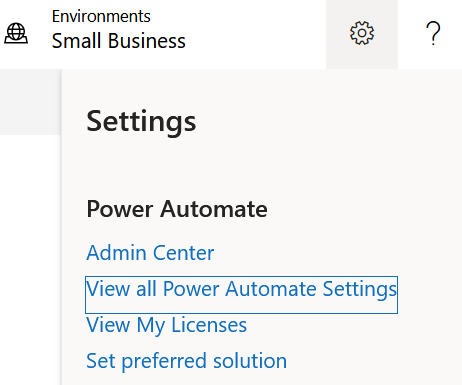Viewport: 462px width, 385px height.
Task: Click the Settings panel heading
Action: [x=141, y=122]
